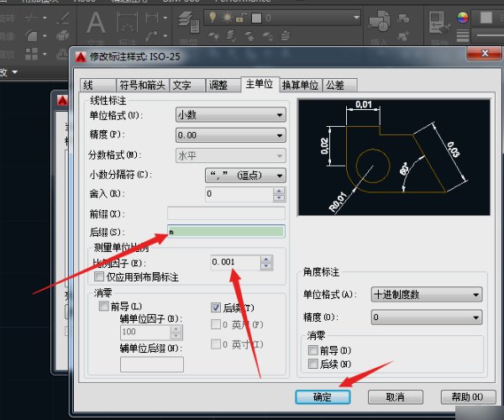Increase 比例因子 with up arrow

point(266,259)
